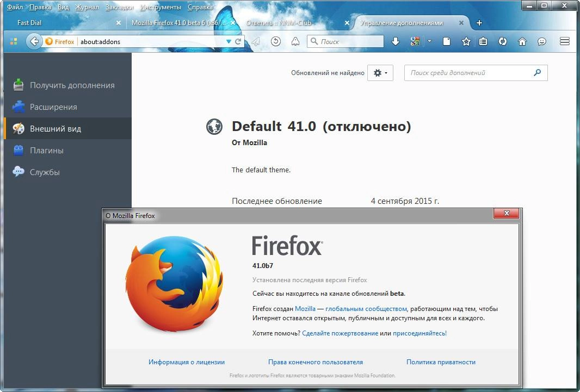The image size is (580, 392).
Task: Close the Fast Dial tab
Action: click(119, 22)
